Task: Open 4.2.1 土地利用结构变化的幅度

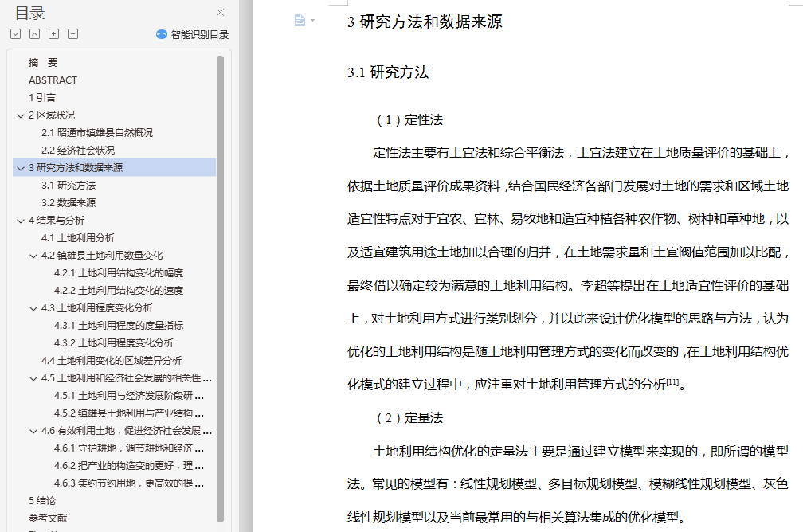Action: pyautogui.click(x=119, y=273)
